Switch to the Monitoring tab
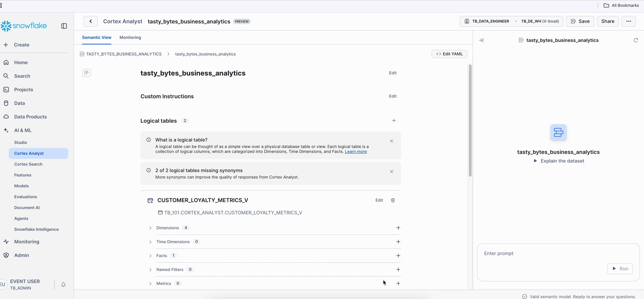This screenshot has width=644, height=299. click(x=130, y=37)
